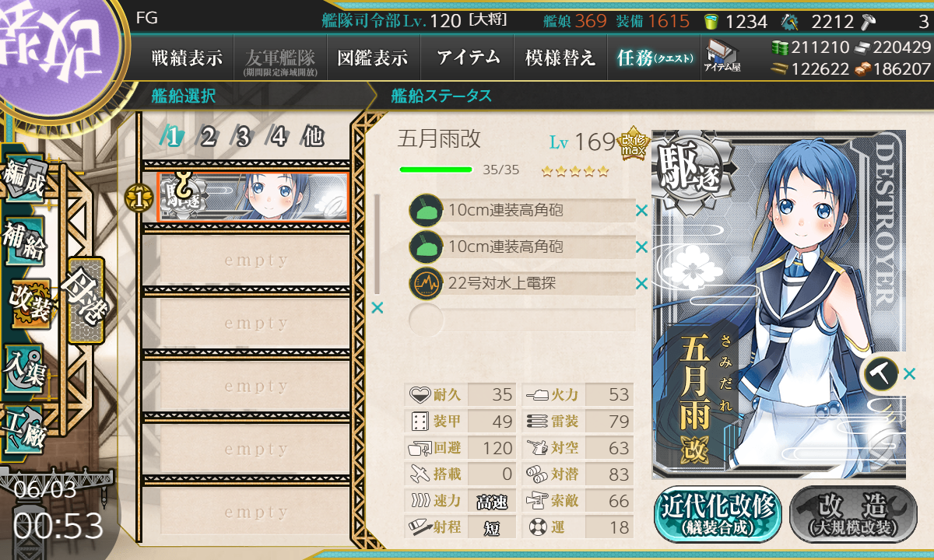Image resolution: width=934 pixels, height=560 pixels.
Task: Click the empty fourth equipment slot
Action: (522, 320)
